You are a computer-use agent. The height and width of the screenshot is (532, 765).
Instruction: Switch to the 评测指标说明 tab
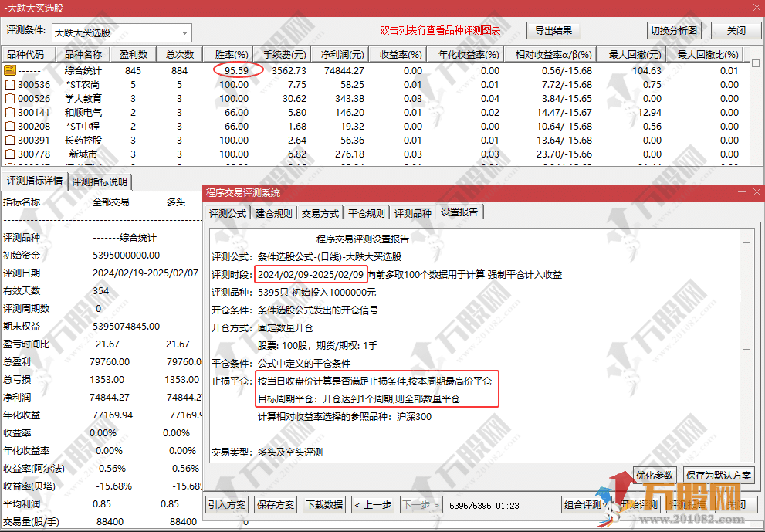(100, 182)
